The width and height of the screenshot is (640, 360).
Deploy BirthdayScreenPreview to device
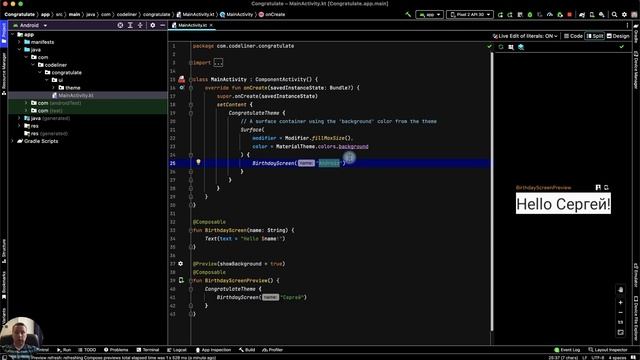(x=606, y=188)
